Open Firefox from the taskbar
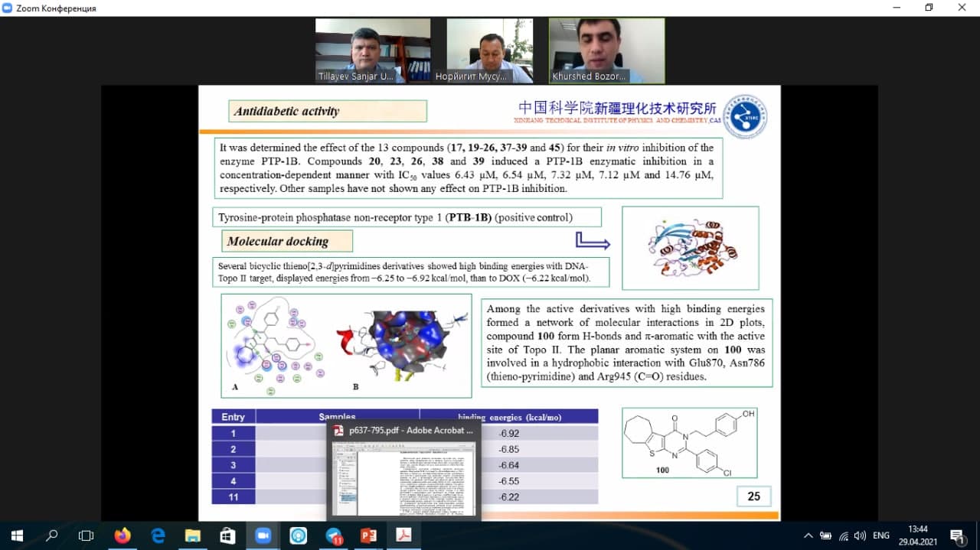 click(x=122, y=535)
